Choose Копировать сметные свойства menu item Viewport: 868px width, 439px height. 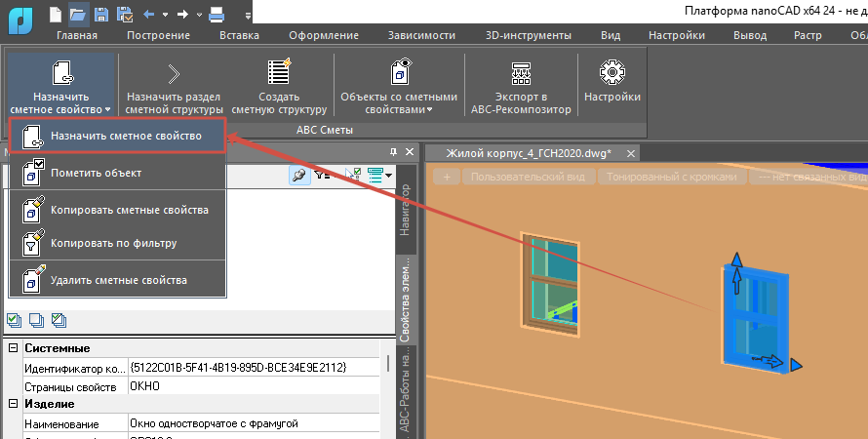click(x=117, y=210)
